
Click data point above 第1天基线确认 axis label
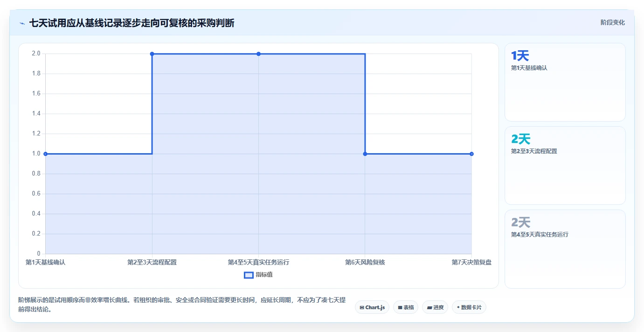[45, 154]
